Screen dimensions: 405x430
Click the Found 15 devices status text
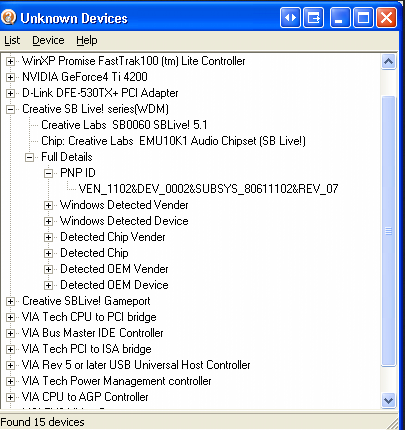click(x=42, y=422)
